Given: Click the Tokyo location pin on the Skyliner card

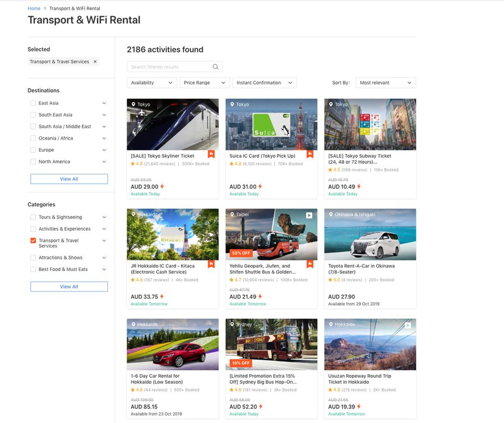Looking at the screenshot, I should click(x=133, y=104).
